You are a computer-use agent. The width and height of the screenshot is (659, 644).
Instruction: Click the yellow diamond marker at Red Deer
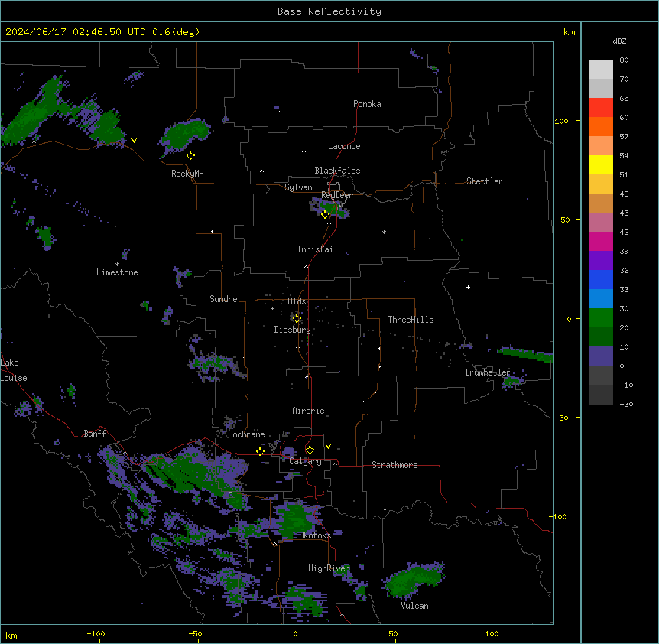[x=326, y=215]
